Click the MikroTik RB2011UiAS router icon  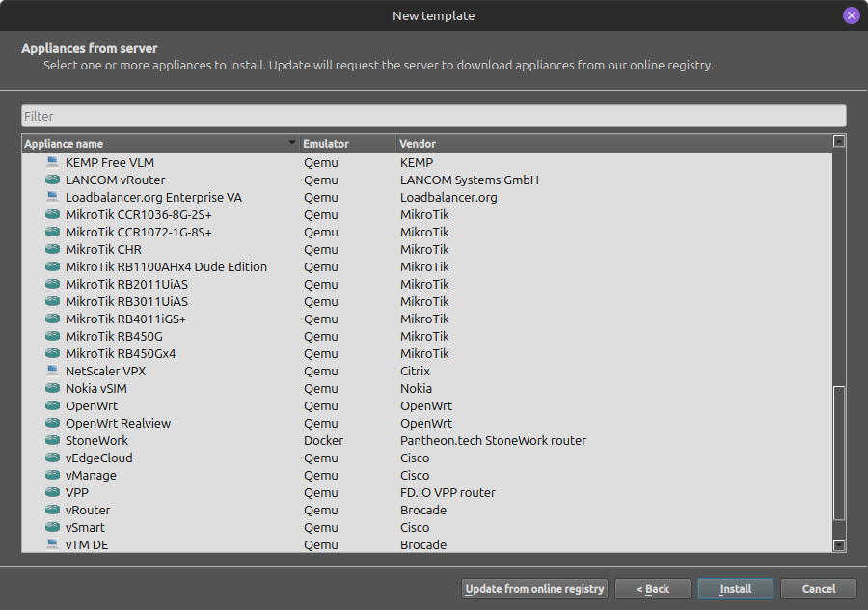53,284
